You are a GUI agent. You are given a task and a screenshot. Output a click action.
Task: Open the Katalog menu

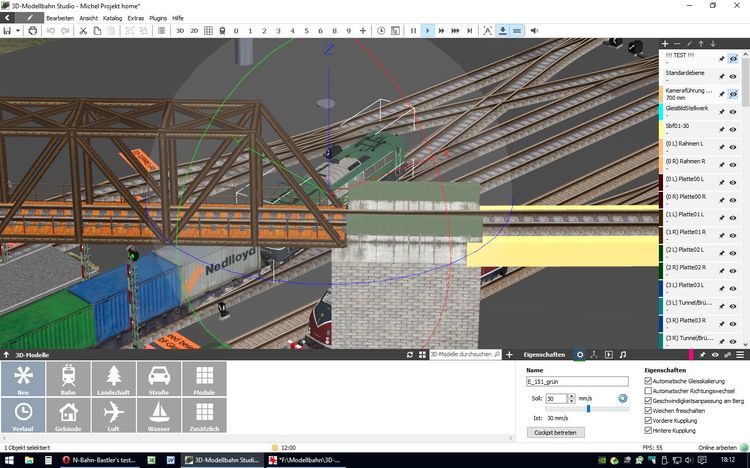click(112, 18)
